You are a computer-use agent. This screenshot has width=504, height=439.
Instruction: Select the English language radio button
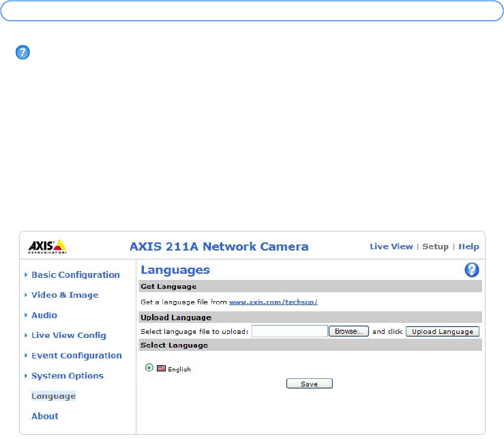(x=149, y=368)
